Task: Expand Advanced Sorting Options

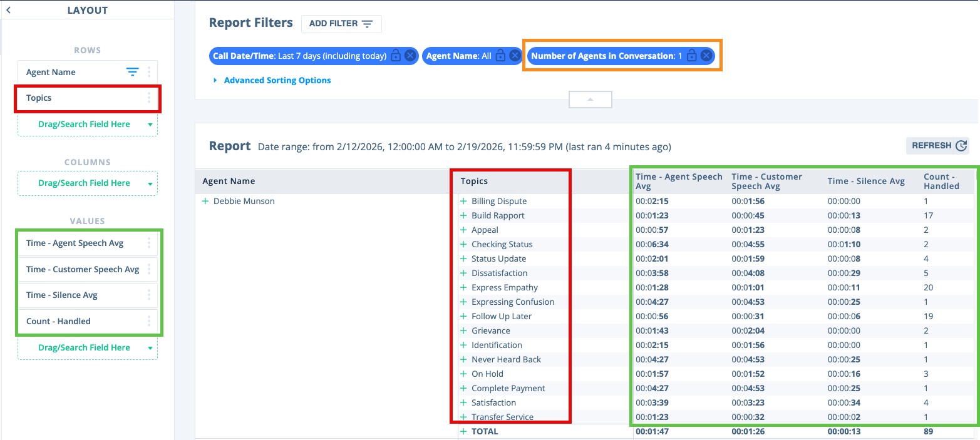Action: point(272,80)
